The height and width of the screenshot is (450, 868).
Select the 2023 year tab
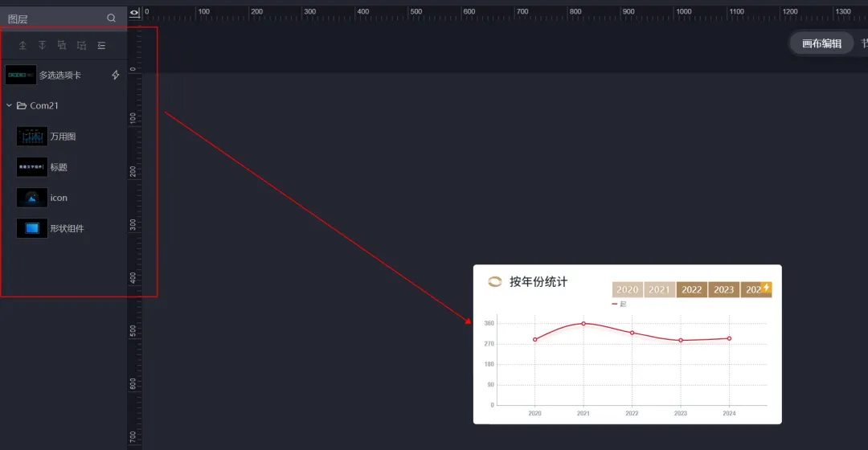point(723,289)
